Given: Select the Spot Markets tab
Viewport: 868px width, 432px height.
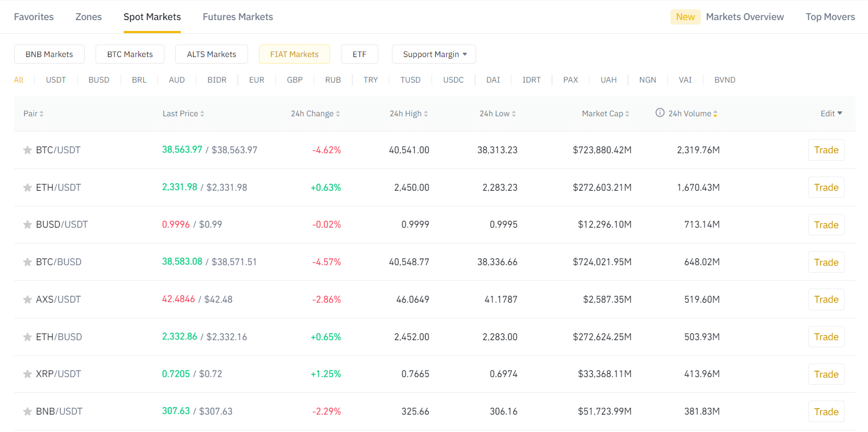Looking at the screenshot, I should (152, 17).
